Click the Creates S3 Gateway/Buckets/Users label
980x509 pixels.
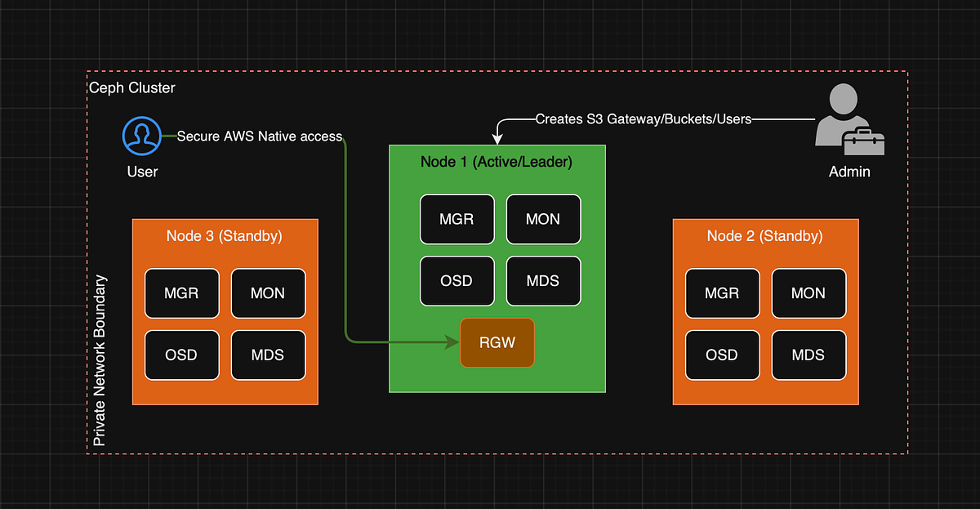click(x=644, y=118)
